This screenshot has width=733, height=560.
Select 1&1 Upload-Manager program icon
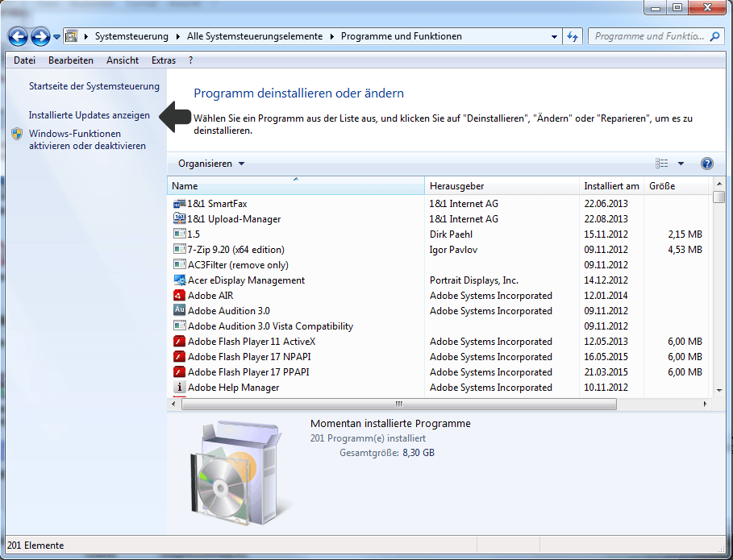pyautogui.click(x=180, y=219)
